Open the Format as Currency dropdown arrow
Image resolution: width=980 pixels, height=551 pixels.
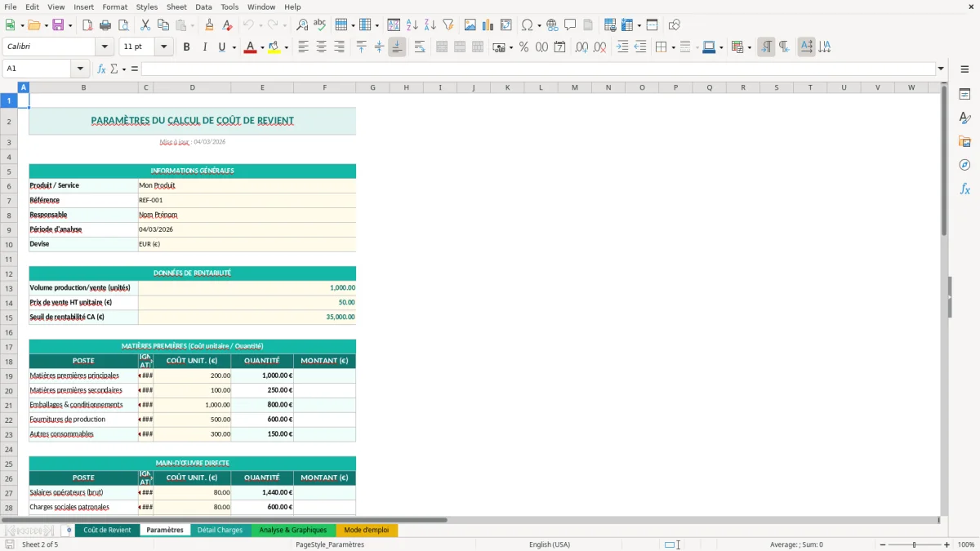tap(510, 47)
